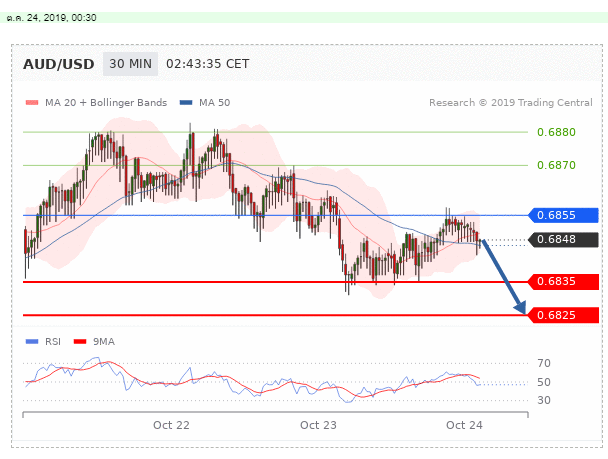This screenshot has width=608, height=459.
Task: Click the 9MA legend label
Action: 104,342
